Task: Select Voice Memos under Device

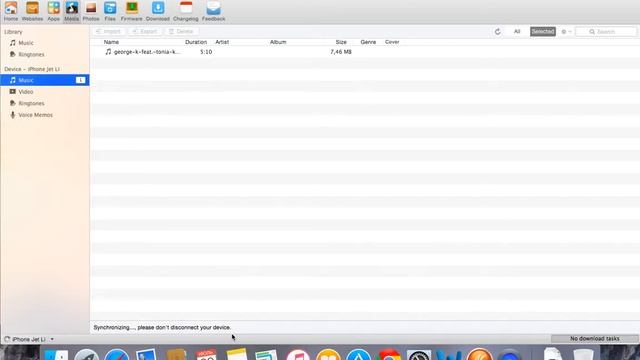Action: [45, 115]
